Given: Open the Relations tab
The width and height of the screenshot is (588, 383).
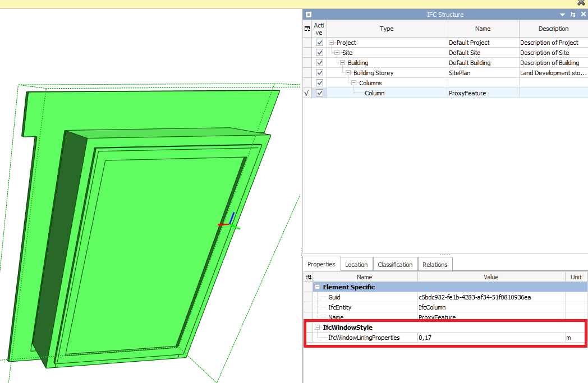Looking at the screenshot, I should (x=435, y=265).
